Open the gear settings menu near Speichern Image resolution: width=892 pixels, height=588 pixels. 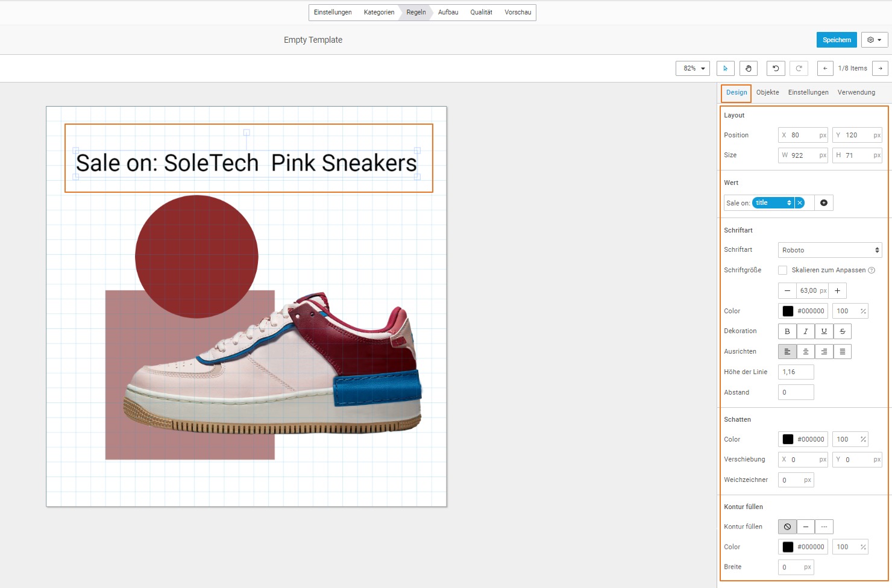pos(875,40)
